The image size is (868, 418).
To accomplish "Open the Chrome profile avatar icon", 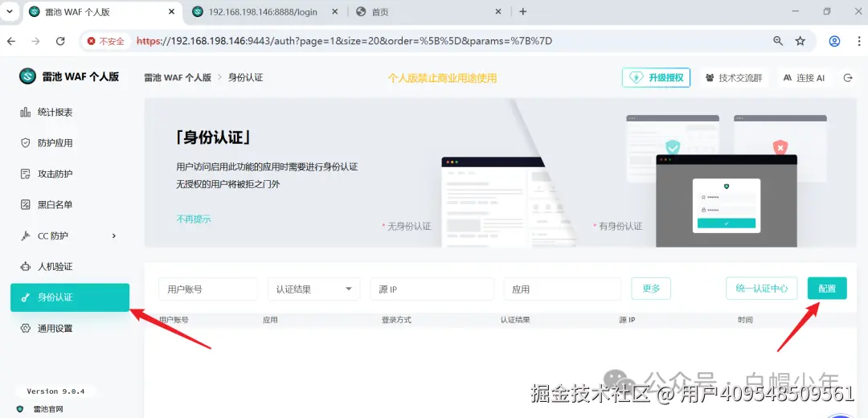I will click(x=834, y=41).
